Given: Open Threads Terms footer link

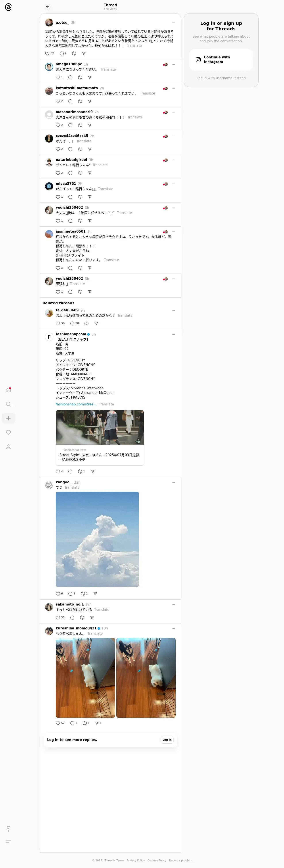Looking at the screenshot, I should (x=114, y=860).
